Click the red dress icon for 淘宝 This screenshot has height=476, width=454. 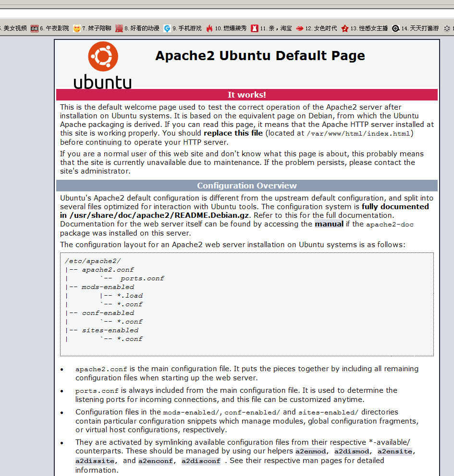point(255,28)
